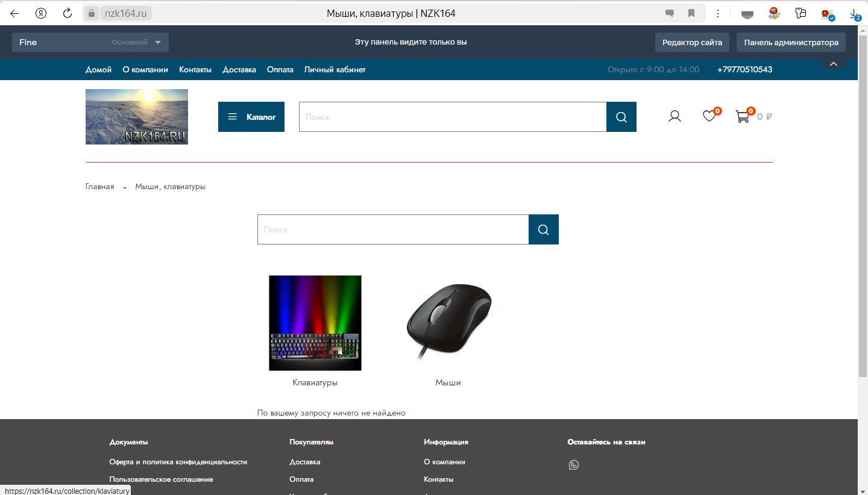
Task: Open the Мыши category link
Action: click(x=448, y=382)
